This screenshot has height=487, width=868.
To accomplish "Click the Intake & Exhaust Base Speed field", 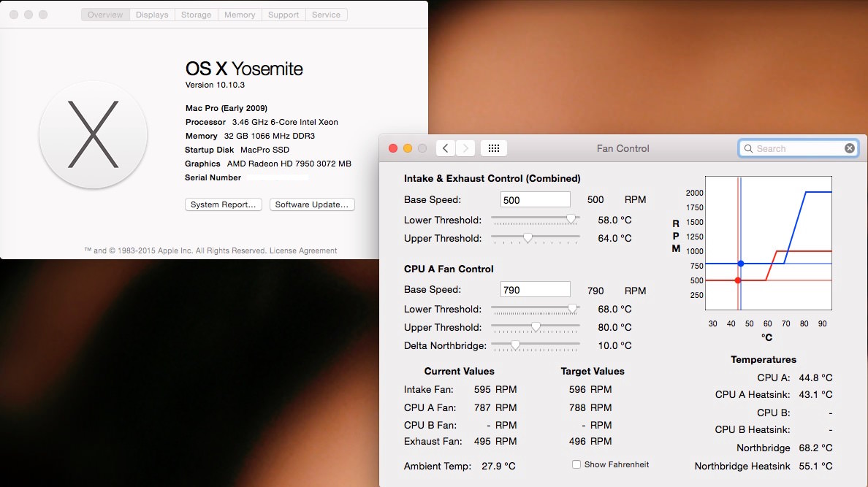I will point(536,200).
